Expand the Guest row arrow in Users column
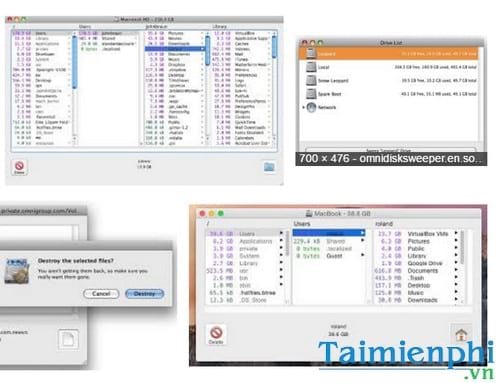This screenshot has height=383, width=500. click(363, 256)
